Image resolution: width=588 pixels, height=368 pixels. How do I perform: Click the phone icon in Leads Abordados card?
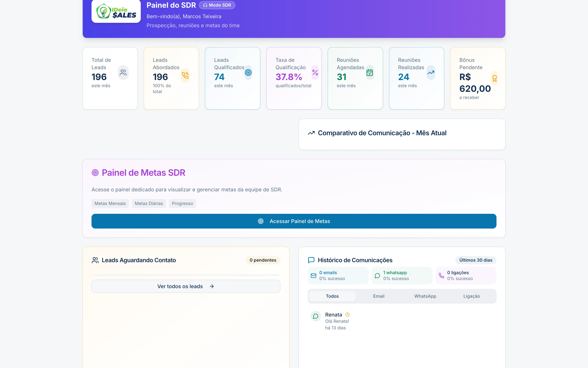[185, 75]
